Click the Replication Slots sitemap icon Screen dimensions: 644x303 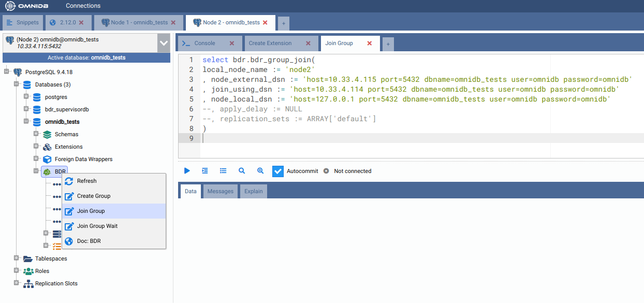pyautogui.click(x=28, y=283)
